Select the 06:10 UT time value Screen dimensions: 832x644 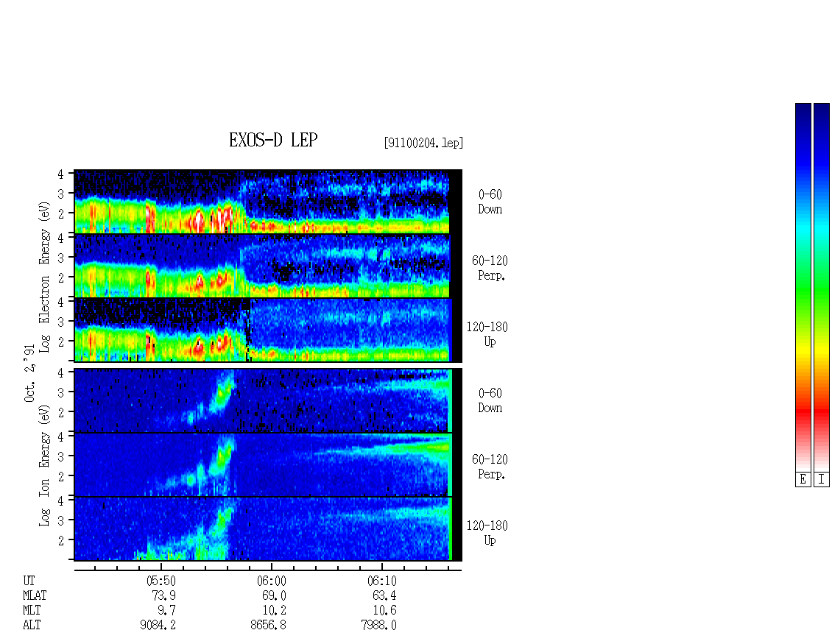click(381, 581)
